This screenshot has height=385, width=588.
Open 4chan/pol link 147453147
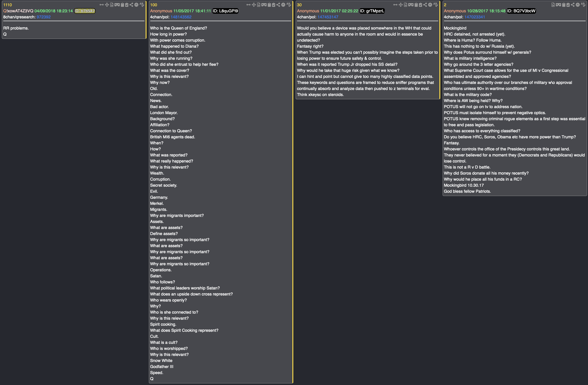[x=328, y=17]
